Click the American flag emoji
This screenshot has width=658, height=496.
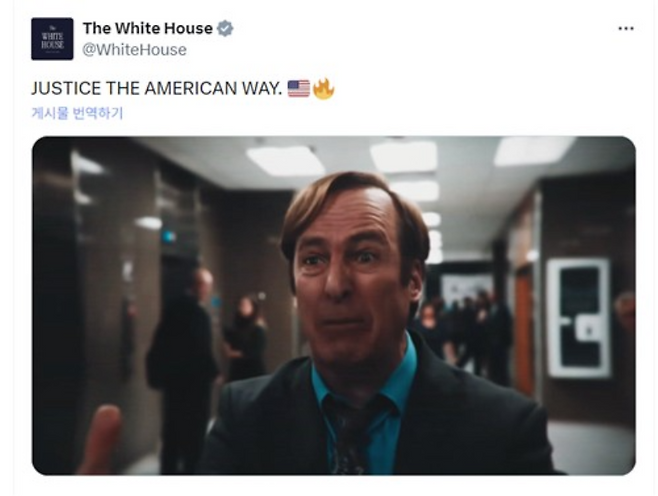coord(298,89)
